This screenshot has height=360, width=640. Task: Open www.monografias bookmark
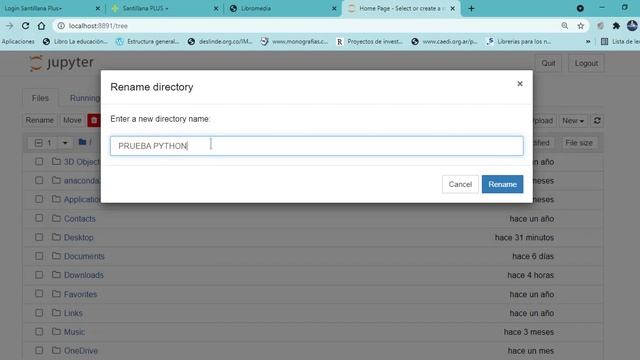294,42
